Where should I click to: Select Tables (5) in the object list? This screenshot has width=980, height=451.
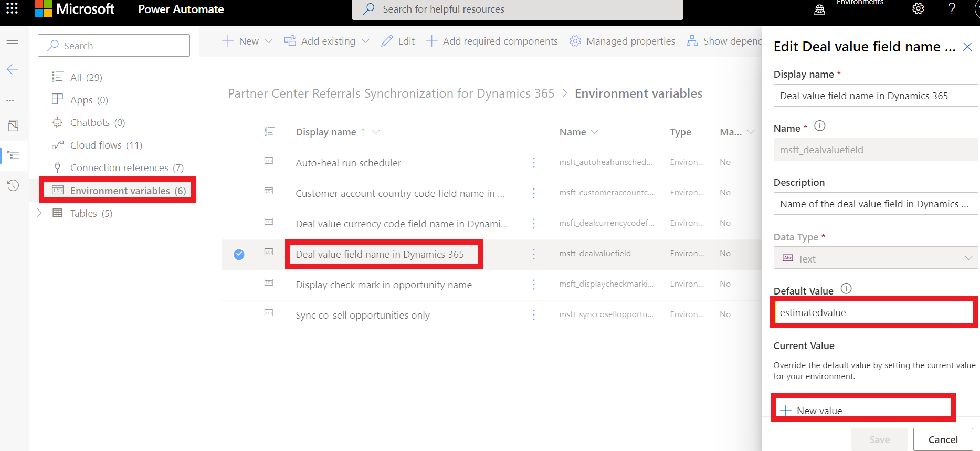(x=82, y=213)
